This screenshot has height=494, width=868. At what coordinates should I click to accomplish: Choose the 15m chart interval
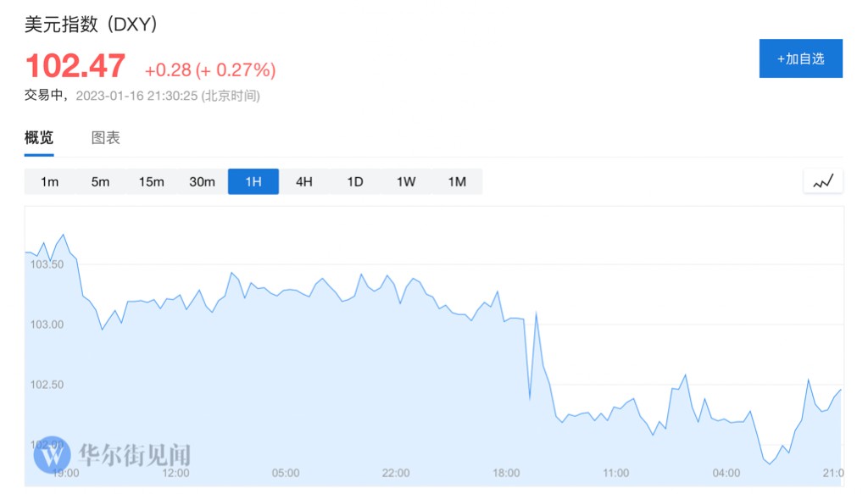152,181
